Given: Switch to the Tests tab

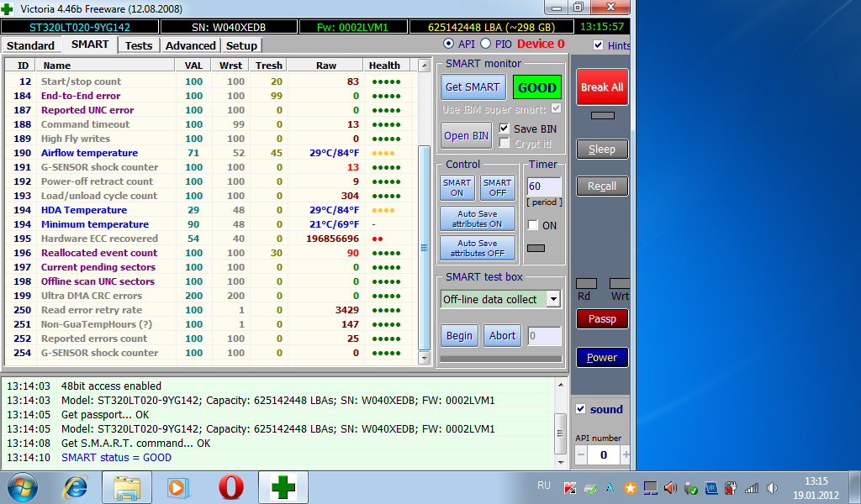Looking at the screenshot, I should 139,45.
